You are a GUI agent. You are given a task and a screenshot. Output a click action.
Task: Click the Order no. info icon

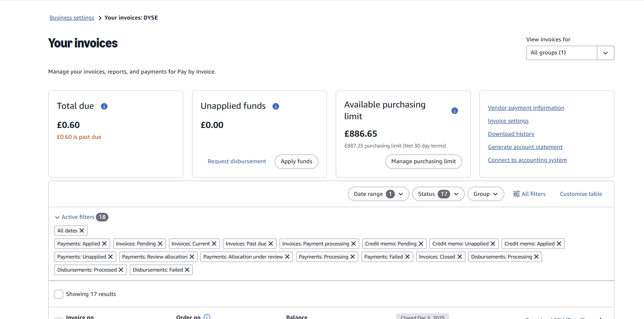click(x=207, y=317)
